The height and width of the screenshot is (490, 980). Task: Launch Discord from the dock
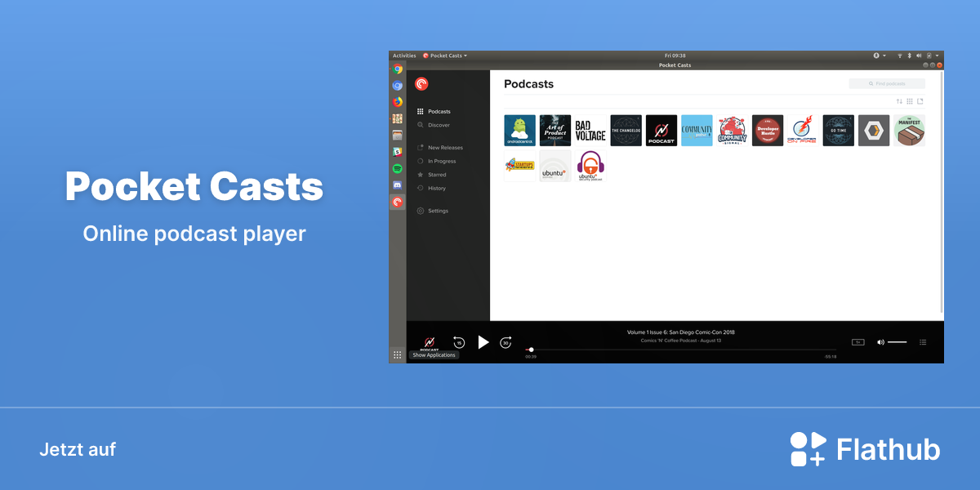398,185
